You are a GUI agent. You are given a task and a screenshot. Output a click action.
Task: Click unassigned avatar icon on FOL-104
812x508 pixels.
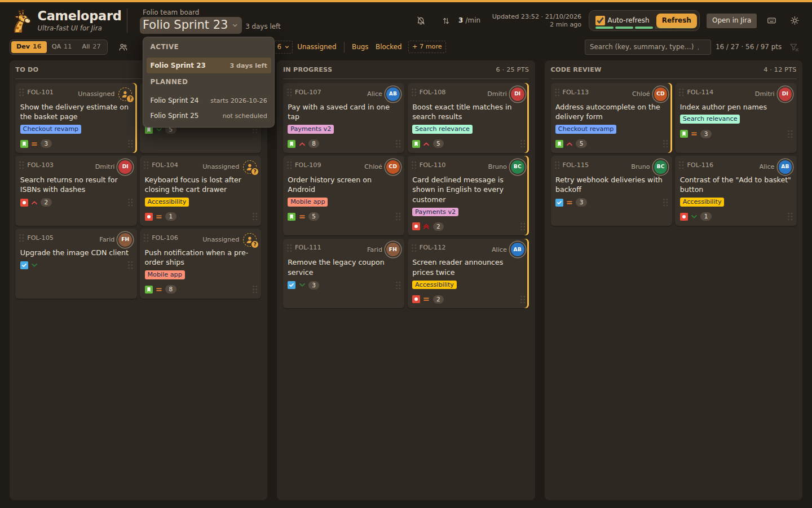coord(250,167)
